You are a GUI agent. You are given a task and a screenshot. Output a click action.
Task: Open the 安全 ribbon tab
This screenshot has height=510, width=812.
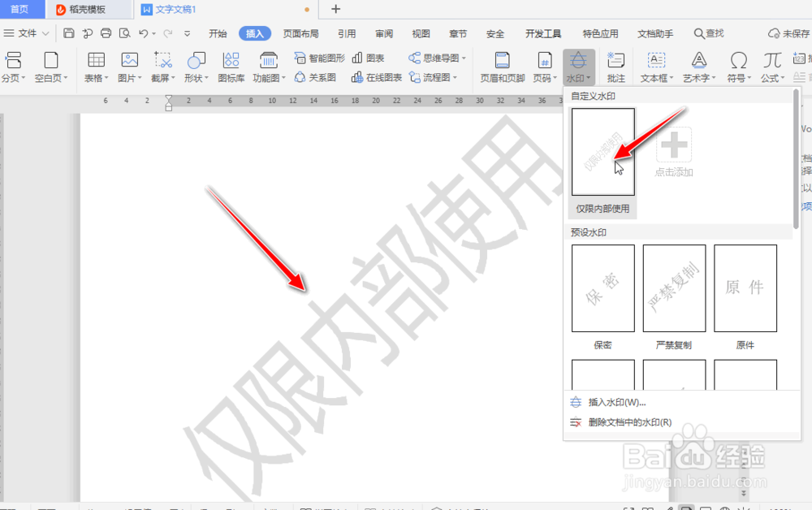tap(495, 33)
